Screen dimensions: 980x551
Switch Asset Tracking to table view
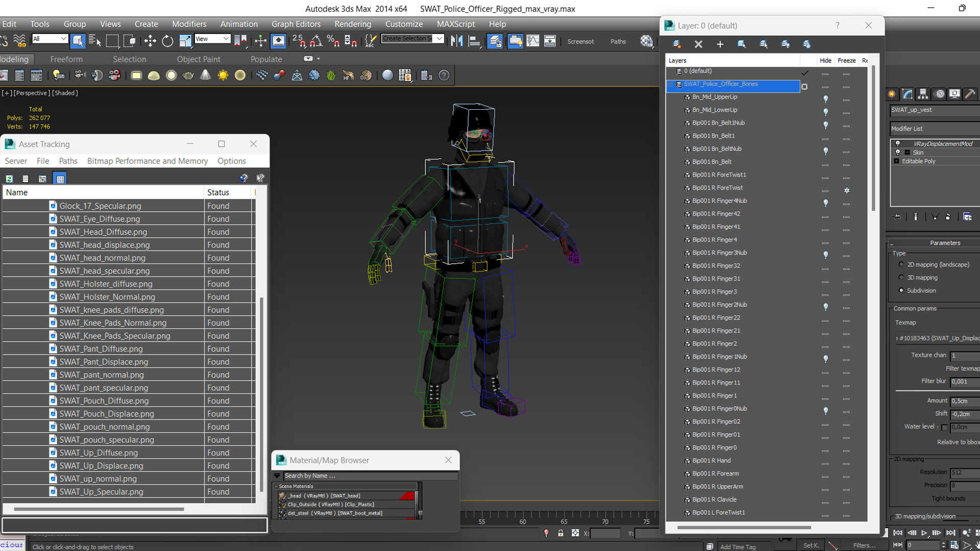click(x=60, y=179)
